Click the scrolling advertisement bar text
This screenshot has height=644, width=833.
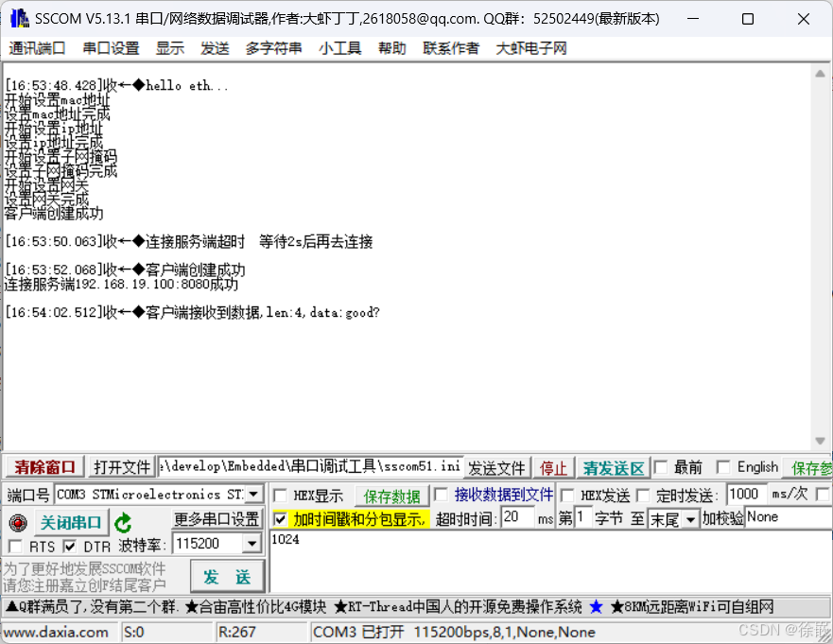(x=390, y=606)
